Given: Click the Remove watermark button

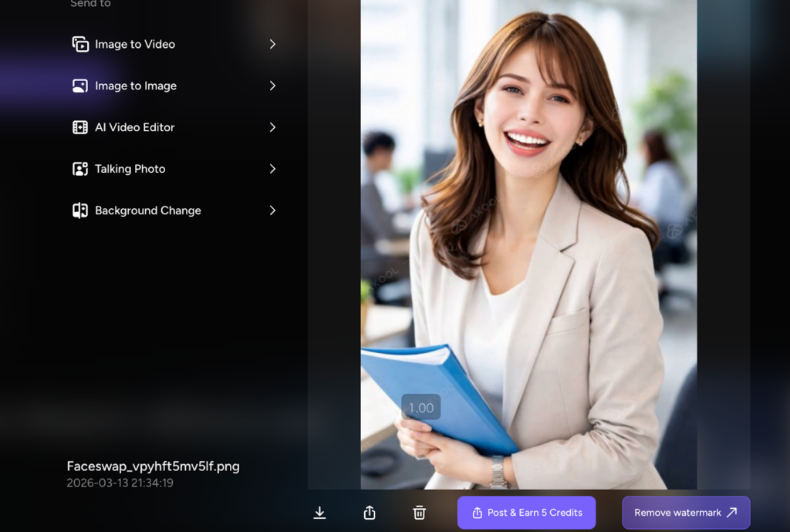Looking at the screenshot, I should tap(685, 513).
